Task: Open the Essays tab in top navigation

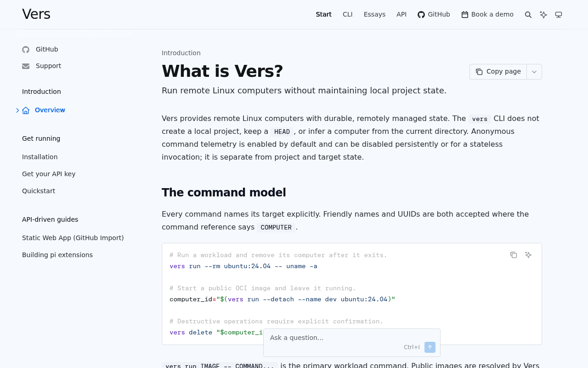Action: point(374,15)
